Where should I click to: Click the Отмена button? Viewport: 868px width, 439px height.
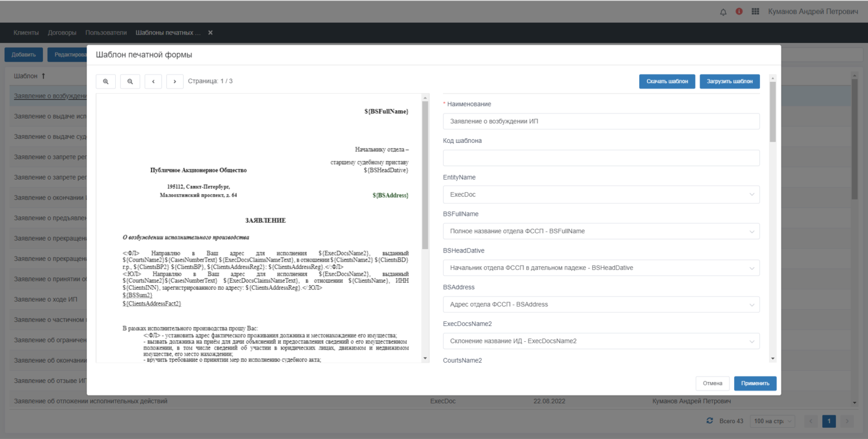click(713, 384)
